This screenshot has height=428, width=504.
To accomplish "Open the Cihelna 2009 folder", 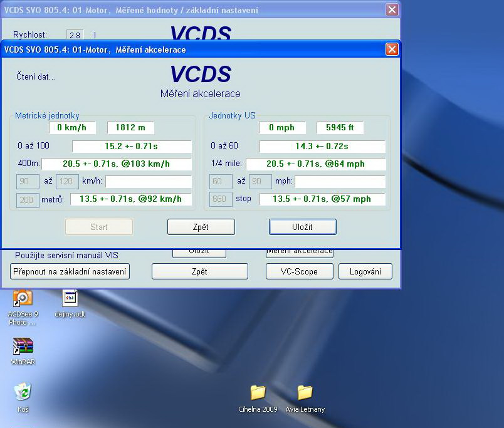I will (258, 393).
